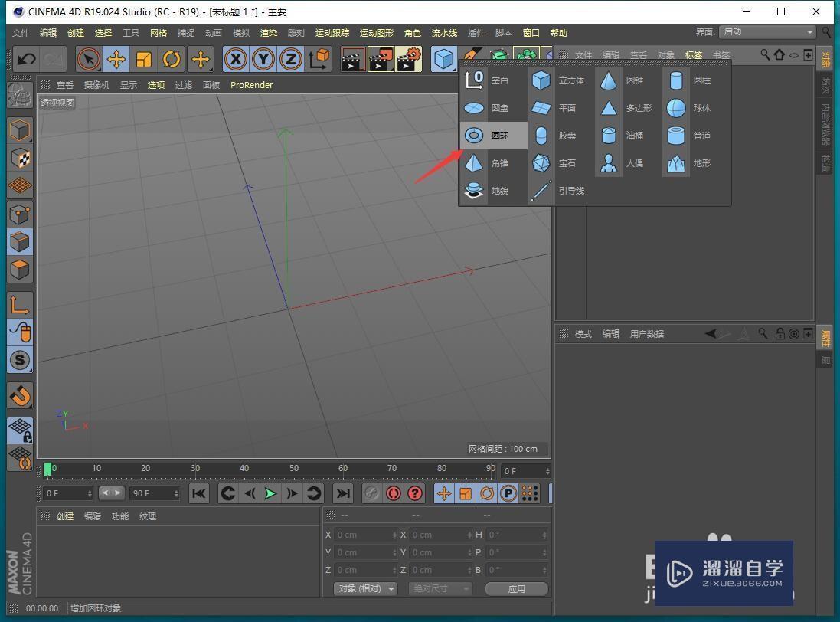Viewport: 840px width, 622px height.
Task: Step to the next frame
Action: pos(292,493)
